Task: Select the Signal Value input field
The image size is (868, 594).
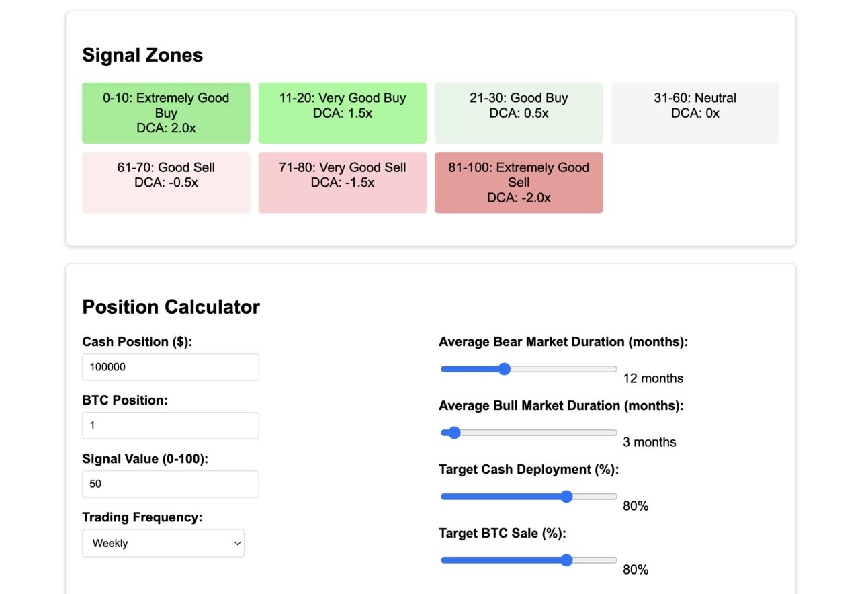Action: (x=171, y=484)
